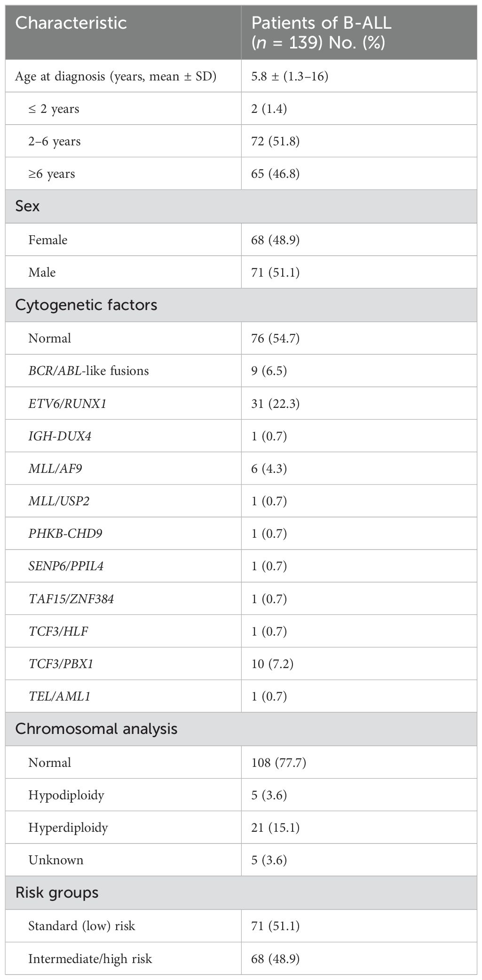Click the Female row label
Screen dimensions: 482x980
pyautogui.click(x=48, y=240)
